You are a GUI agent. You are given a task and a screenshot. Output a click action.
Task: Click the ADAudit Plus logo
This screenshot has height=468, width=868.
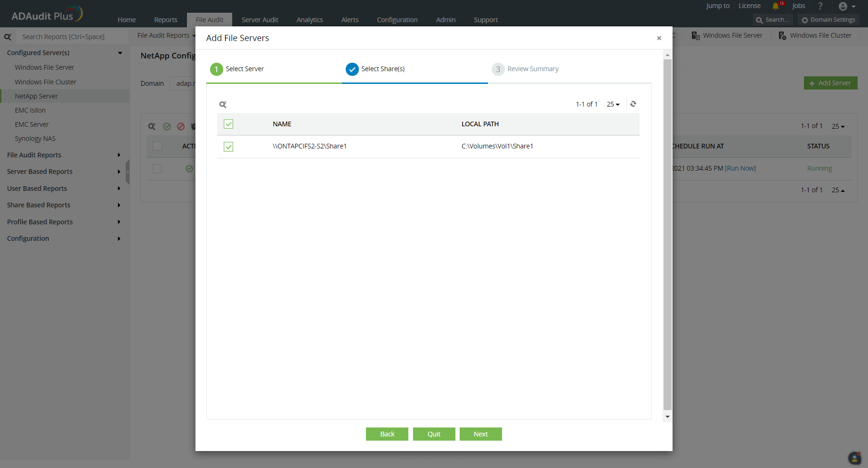point(47,14)
